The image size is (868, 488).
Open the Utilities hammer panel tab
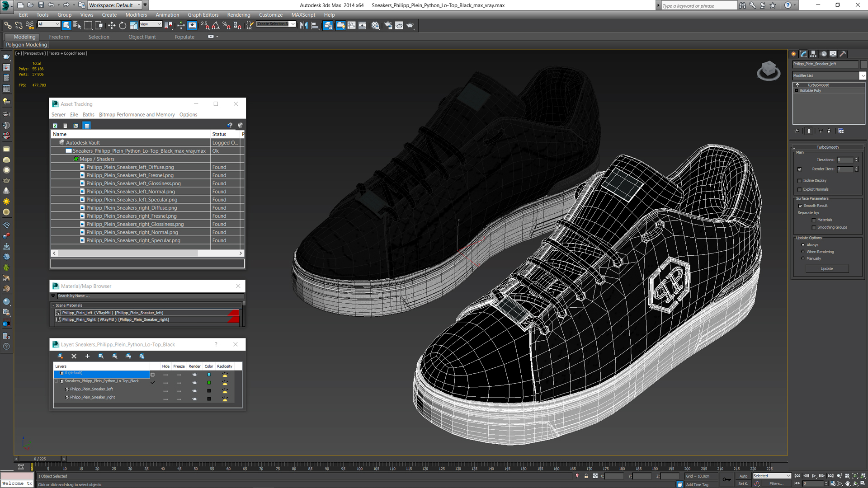(x=843, y=54)
